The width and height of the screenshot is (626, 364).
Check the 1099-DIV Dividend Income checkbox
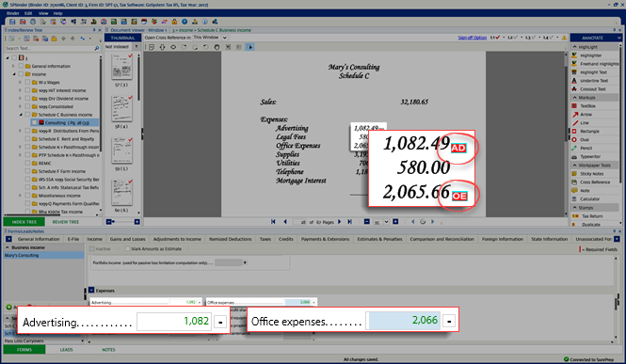pyautogui.click(x=27, y=99)
